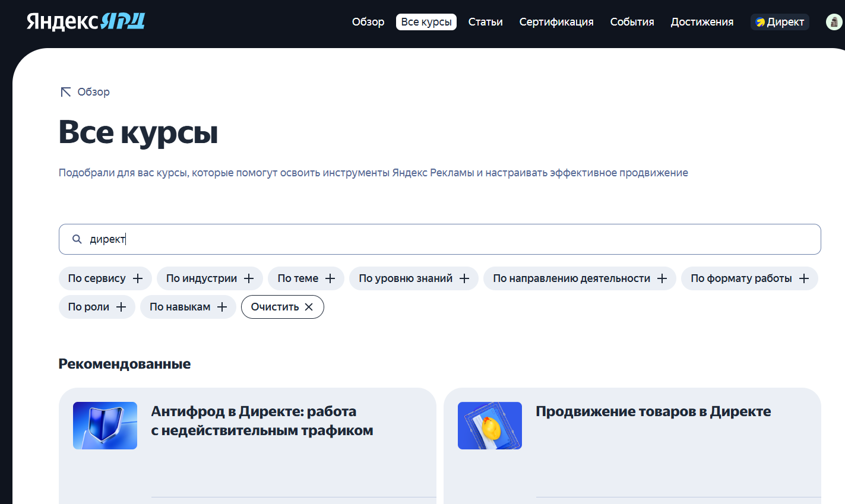Expand the По теме filter
845x504 pixels.
[x=306, y=278]
